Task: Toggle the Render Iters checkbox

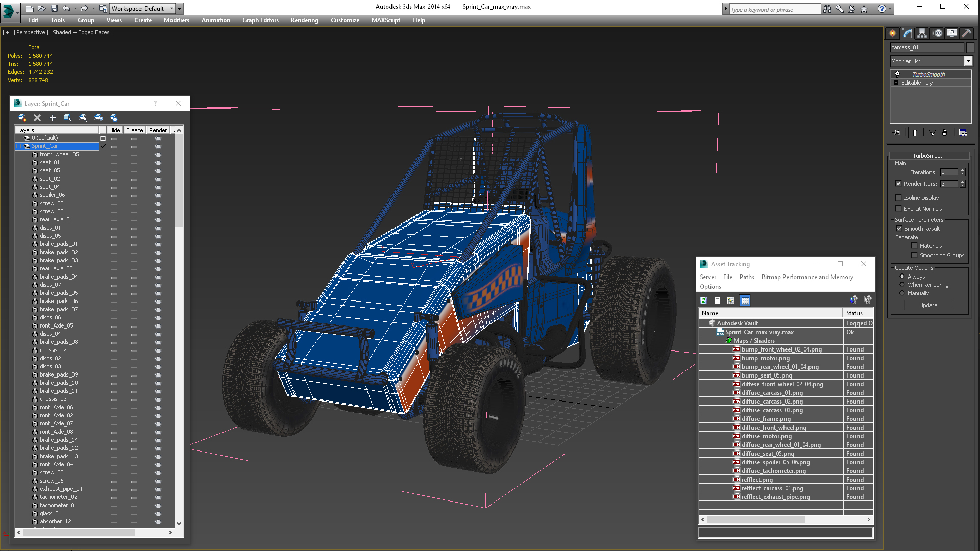Action: pos(898,184)
